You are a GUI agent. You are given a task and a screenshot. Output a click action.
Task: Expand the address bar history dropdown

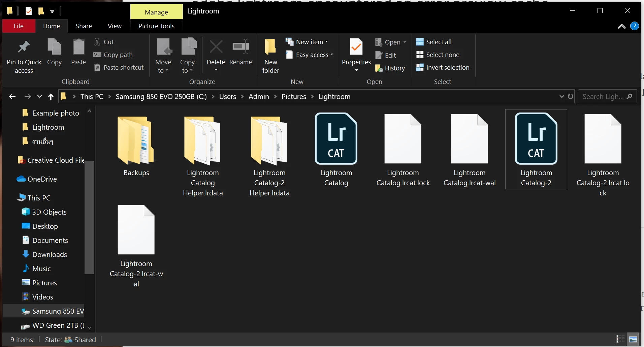561,96
